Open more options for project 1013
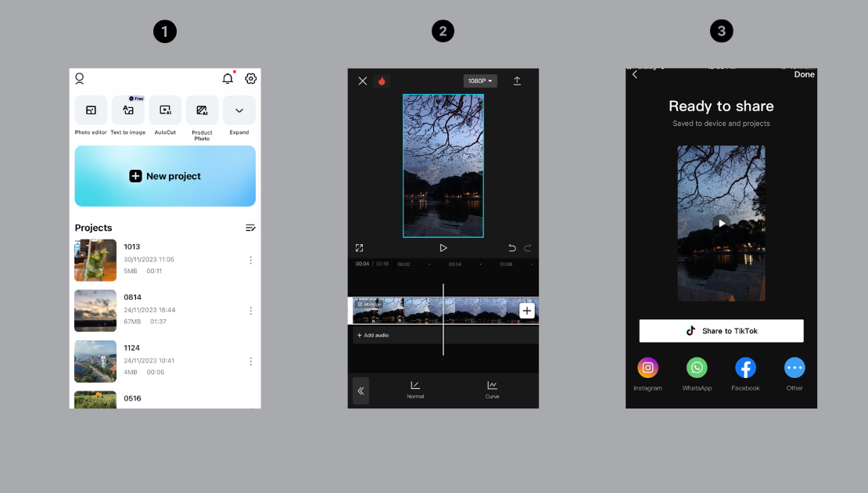 (x=251, y=261)
